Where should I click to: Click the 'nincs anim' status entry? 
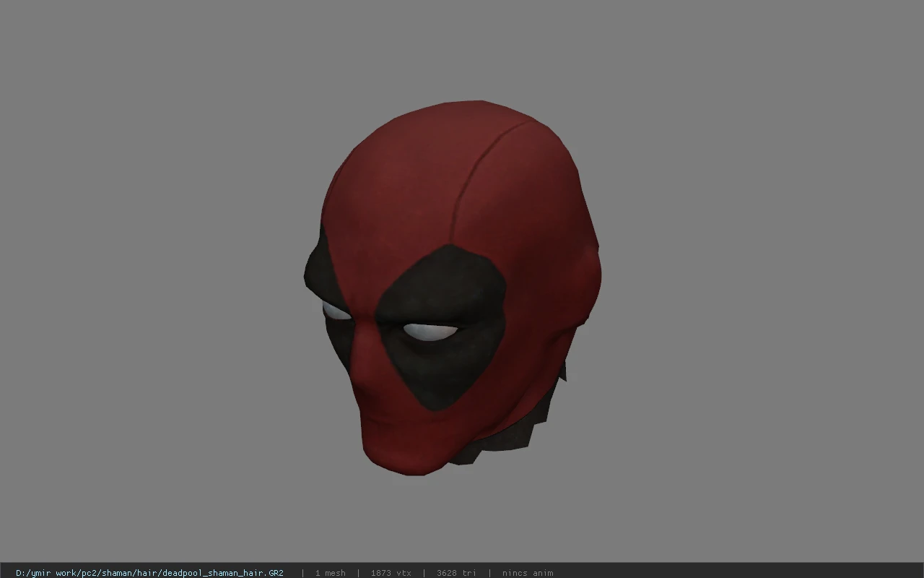(528, 573)
